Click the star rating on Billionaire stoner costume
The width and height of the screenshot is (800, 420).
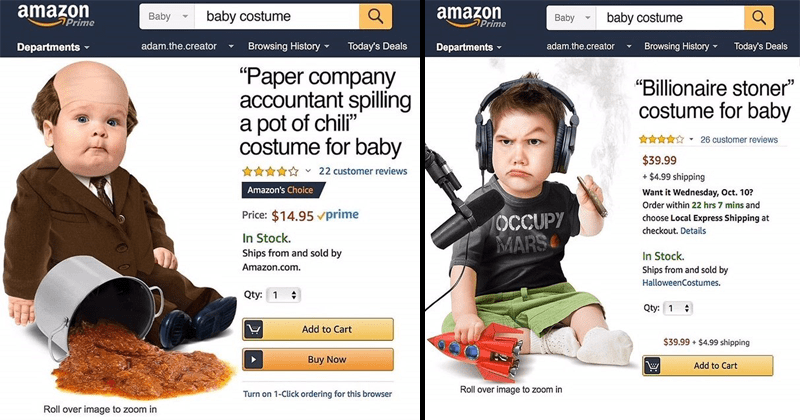661,139
